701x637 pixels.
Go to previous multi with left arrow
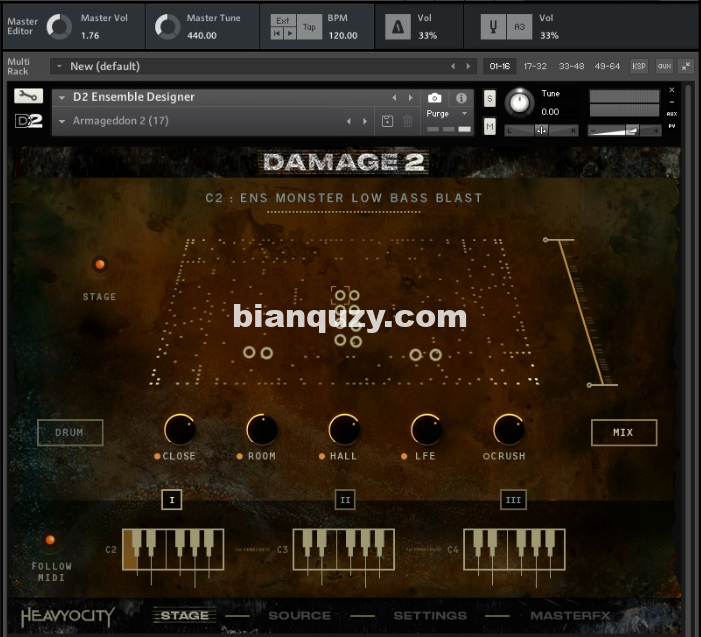tap(453, 66)
